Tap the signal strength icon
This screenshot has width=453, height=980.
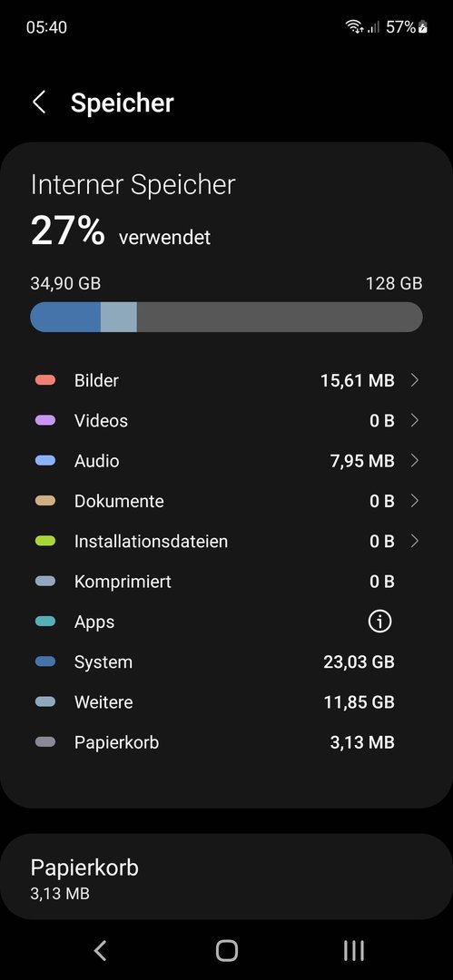[373, 27]
